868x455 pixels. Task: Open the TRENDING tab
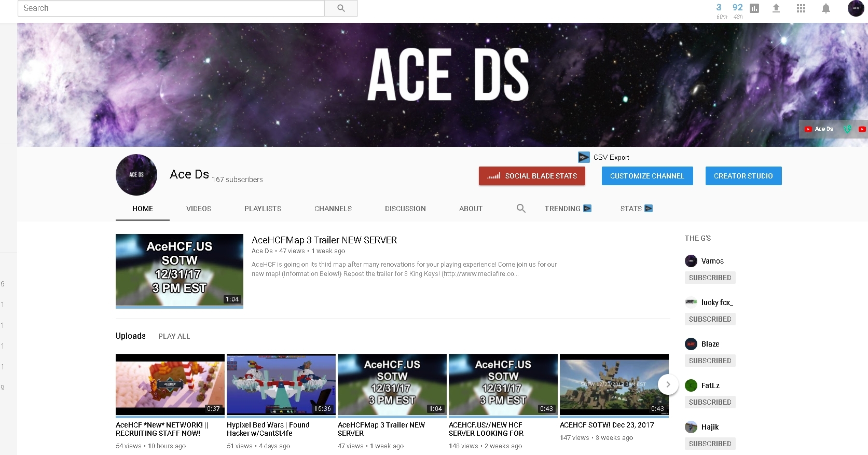point(568,209)
